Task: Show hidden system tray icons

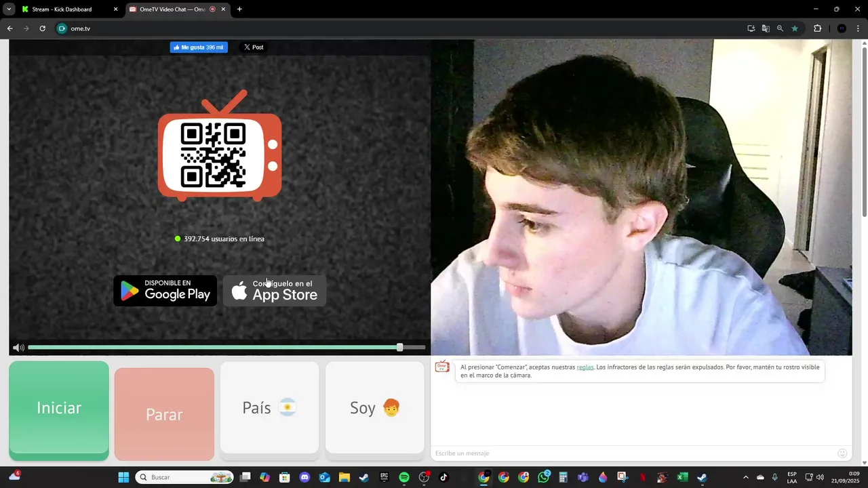Action: point(746,477)
